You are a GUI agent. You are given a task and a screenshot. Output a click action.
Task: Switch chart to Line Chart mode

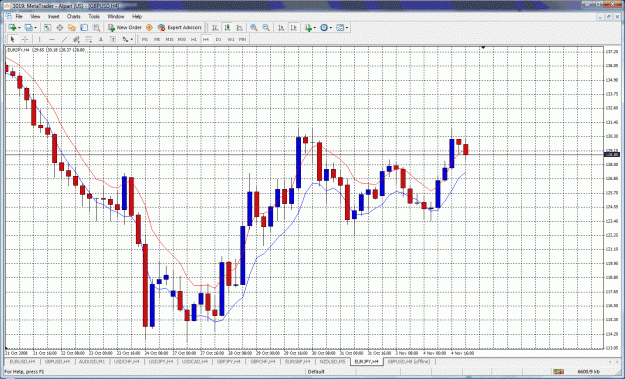click(240, 27)
